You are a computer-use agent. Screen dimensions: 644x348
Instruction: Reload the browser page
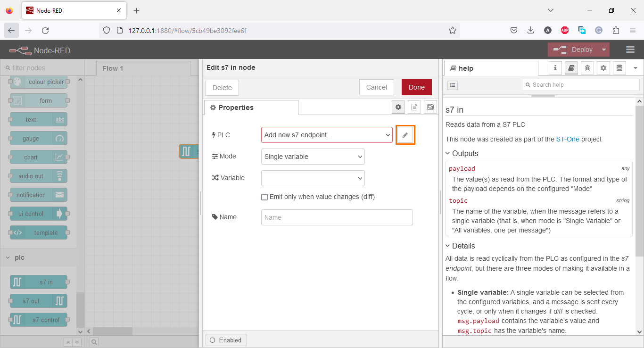[x=45, y=30]
